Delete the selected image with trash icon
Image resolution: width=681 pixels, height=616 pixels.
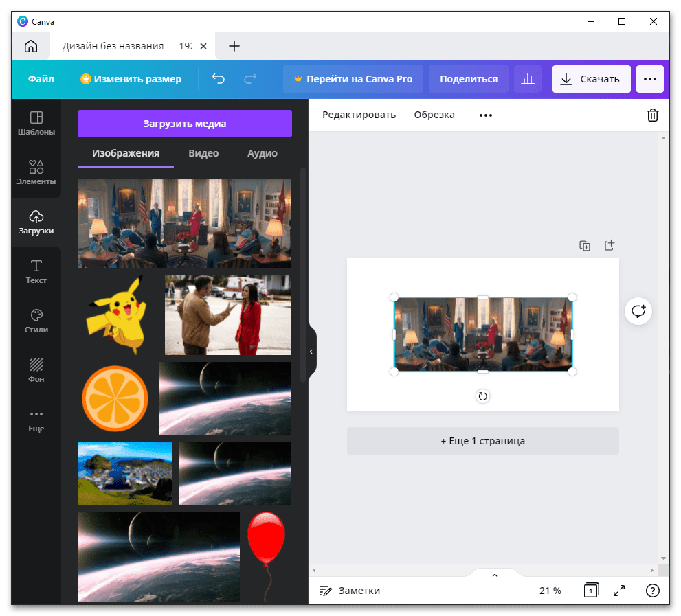pos(652,115)
